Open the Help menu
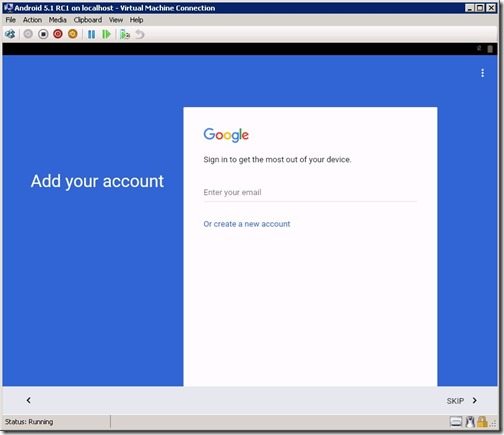Viewport: 504px width, 435px height. pos(136,20)
